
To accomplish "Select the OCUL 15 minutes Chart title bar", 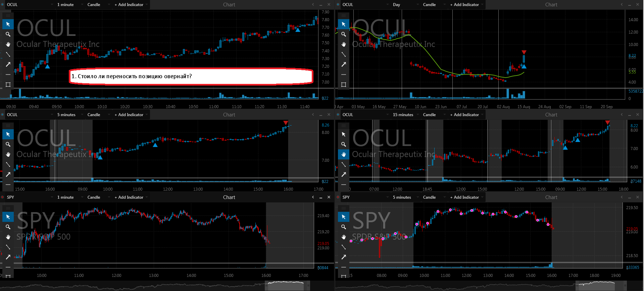I will pos(551,115).
